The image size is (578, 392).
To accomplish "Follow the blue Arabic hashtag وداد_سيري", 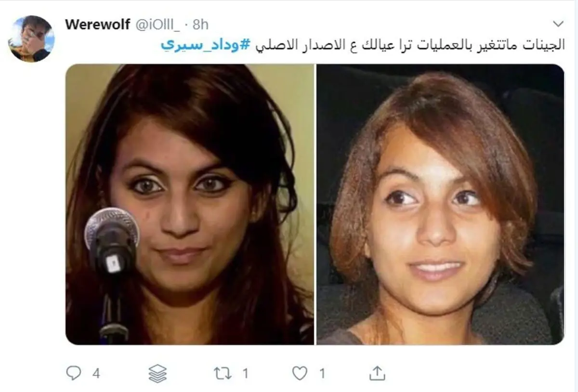I will click(206, 45).
